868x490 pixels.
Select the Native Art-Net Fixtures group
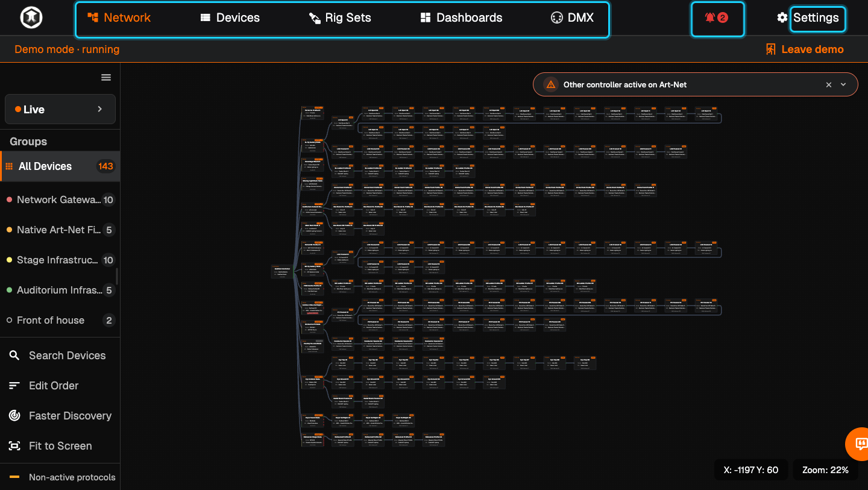pyautogui.click(x=60, y=230)
